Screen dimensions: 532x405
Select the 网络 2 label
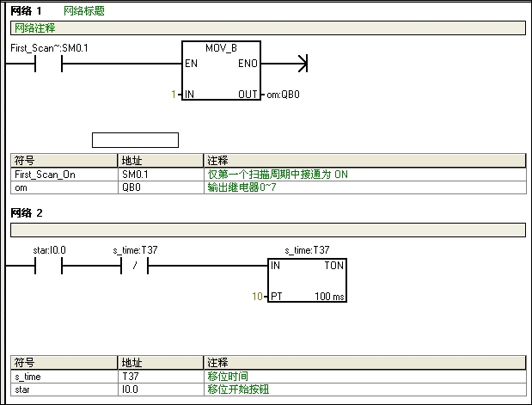(x=26, y=212)
